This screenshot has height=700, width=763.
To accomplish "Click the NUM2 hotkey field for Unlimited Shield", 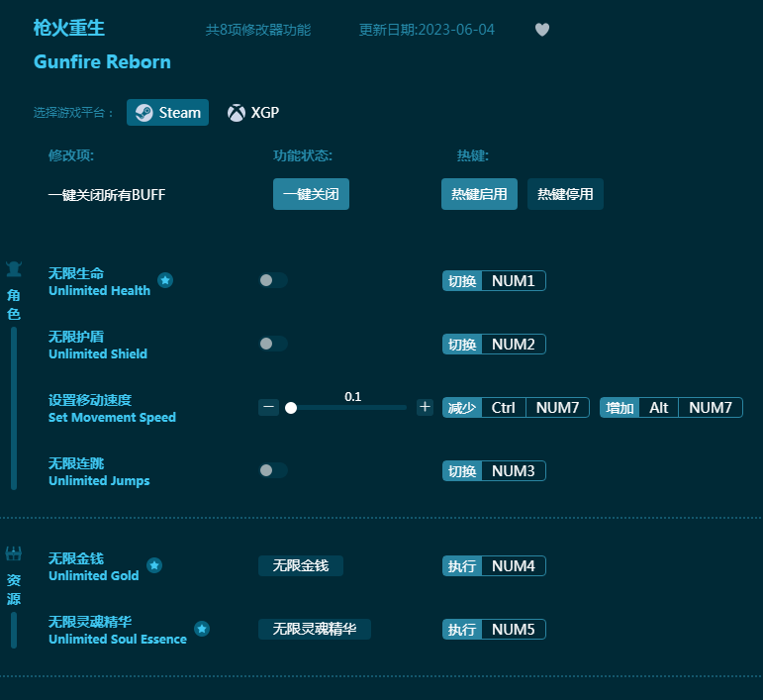I will coord(514,345).
